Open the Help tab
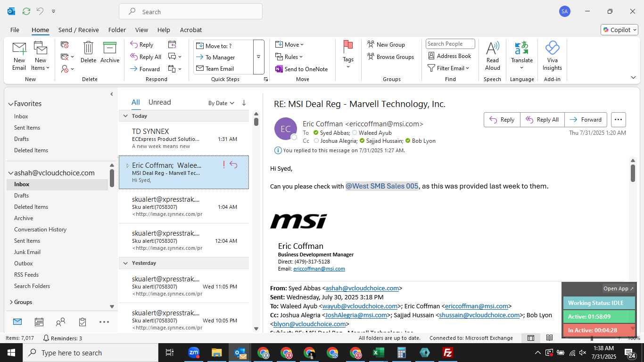The height and width of the screenshot is (362, 644). pos(164,30)
